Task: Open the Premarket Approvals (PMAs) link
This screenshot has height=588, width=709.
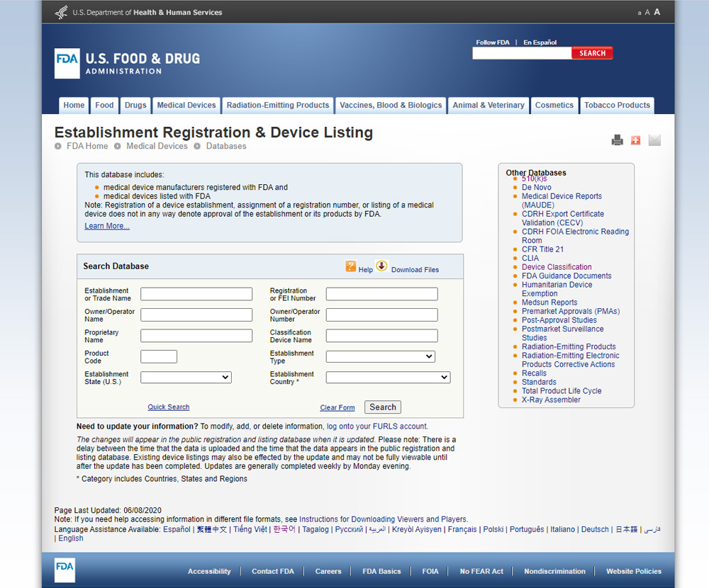Action: (x=571, y=312)
